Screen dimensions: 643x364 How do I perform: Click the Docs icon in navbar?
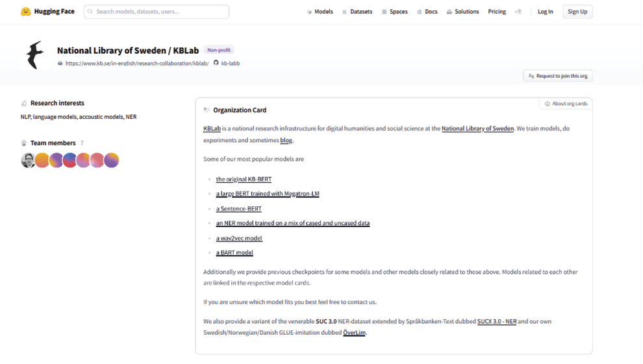click(x=420, y=12)
